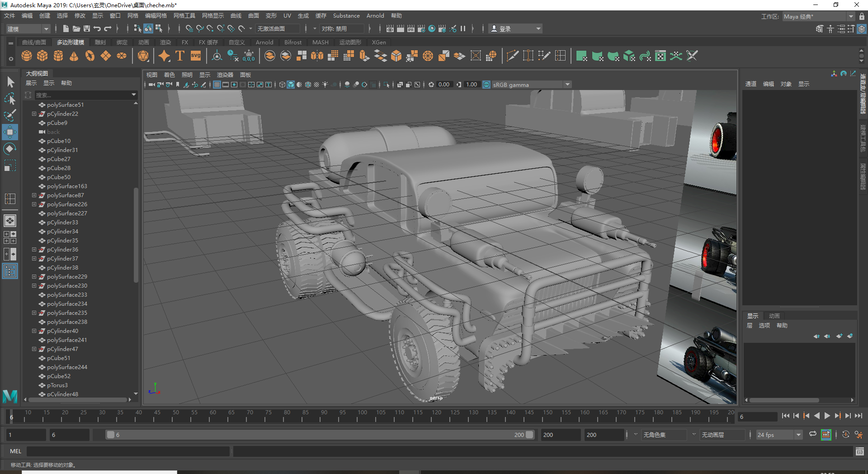Open the 着色 viewport panel menu
868x474 pixels.
170,75
